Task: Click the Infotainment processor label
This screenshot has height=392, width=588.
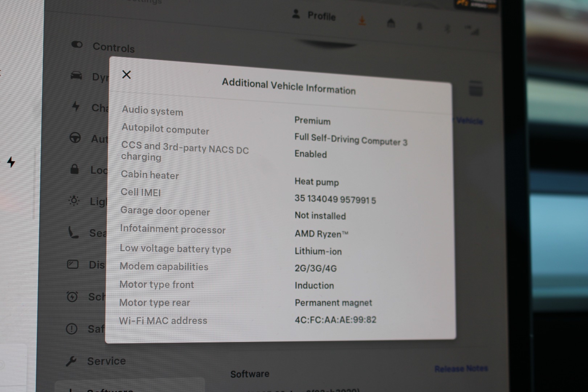Action: pyautogui.click(x=173, y=229)
